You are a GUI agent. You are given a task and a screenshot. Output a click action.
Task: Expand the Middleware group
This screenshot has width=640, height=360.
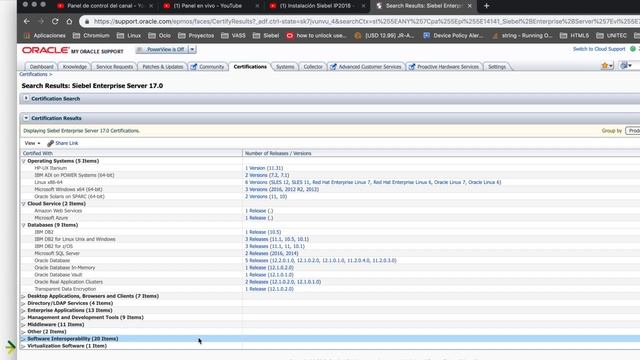(x=24, y=324)
